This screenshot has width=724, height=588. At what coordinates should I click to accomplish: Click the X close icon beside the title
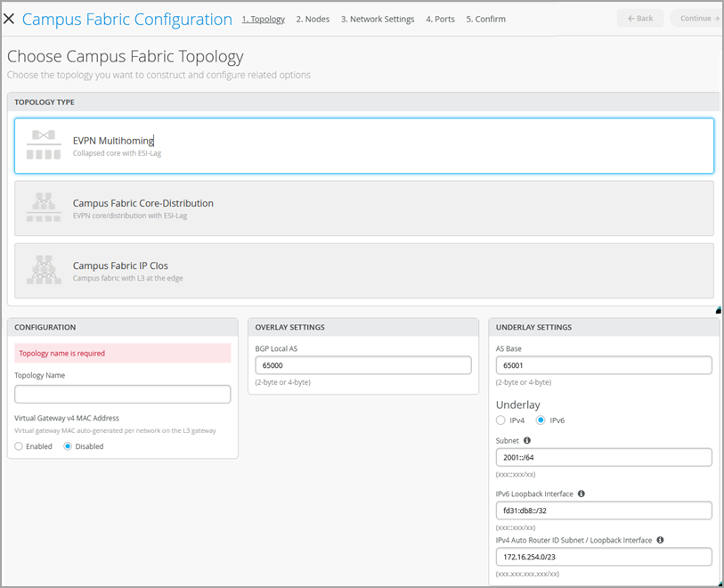[10, 19]
